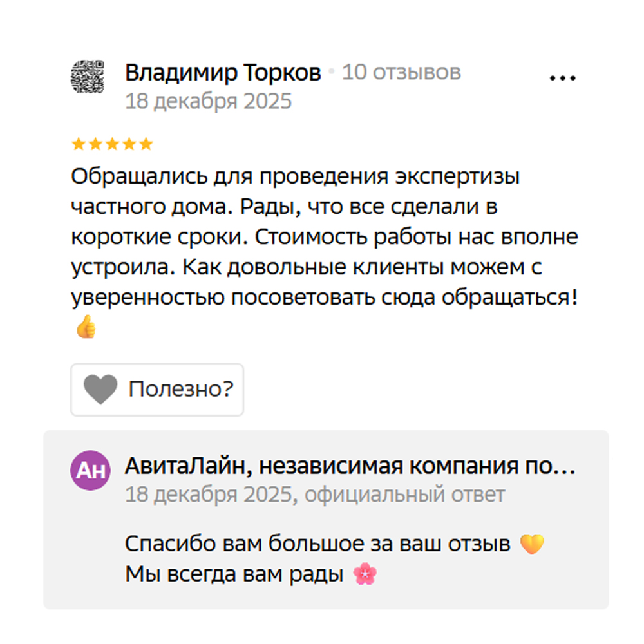This screenshot has width=644, height=644.
Task: Click the yellow heart emoji in the reply
Action: click(532, 545)
